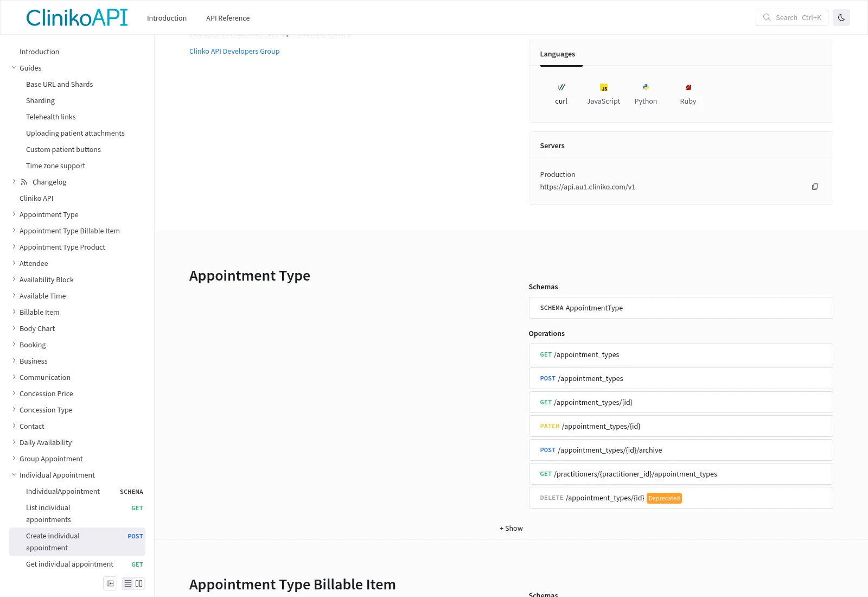
Task: Open IndividualAppointment SCHEMA sidebar item
Action: click(77, 491)
